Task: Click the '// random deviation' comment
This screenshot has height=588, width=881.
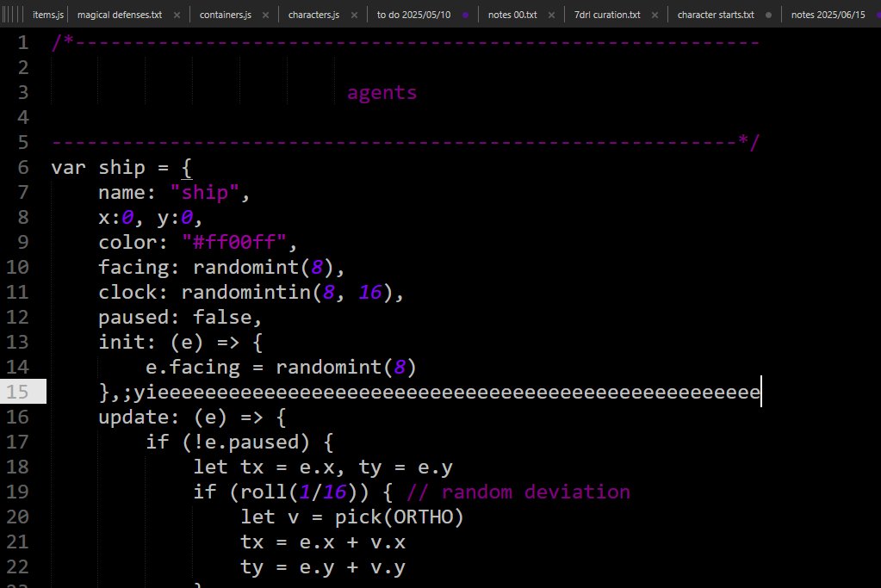Action: [x=518, y=492]
